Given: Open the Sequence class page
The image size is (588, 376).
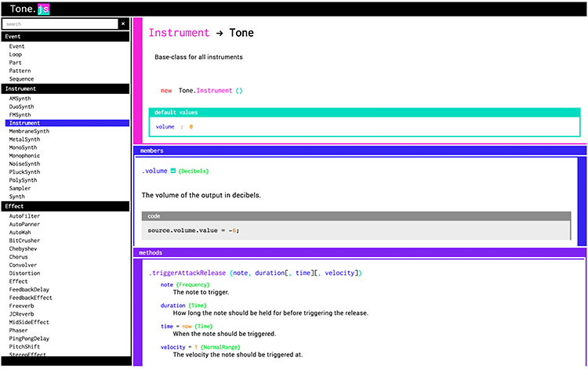Looking at the screenshot, I should [21, 79].
